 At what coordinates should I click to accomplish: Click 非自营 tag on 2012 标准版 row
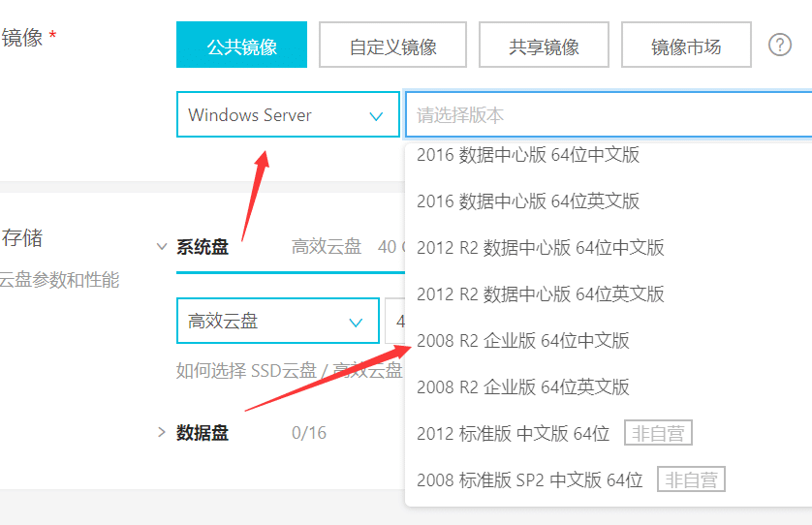(x=658, y=433)
